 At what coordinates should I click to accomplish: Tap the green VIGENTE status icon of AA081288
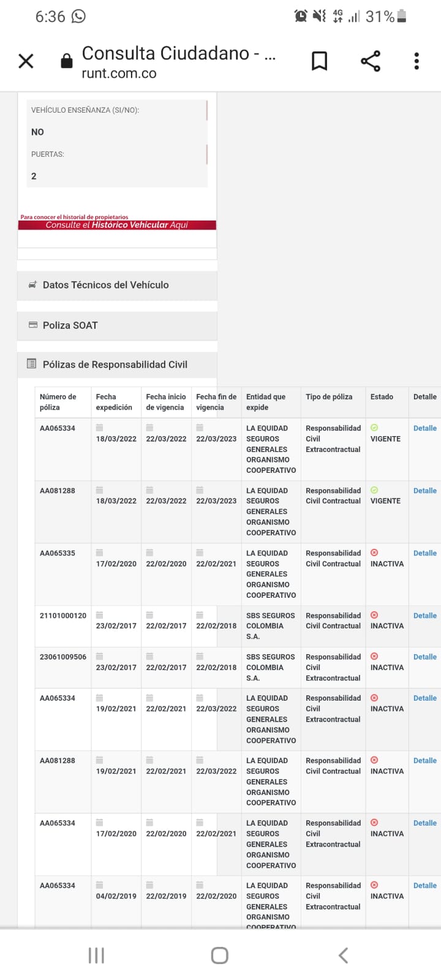pos(374,490)
